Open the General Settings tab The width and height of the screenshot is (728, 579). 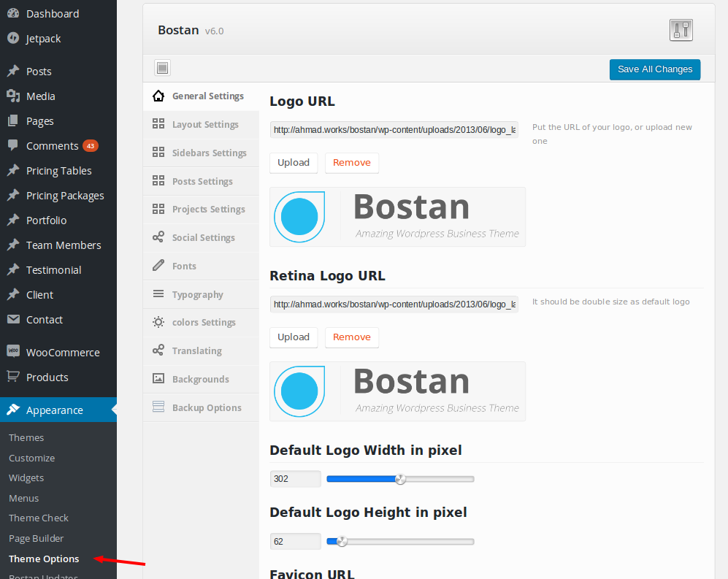coord(201,96)
